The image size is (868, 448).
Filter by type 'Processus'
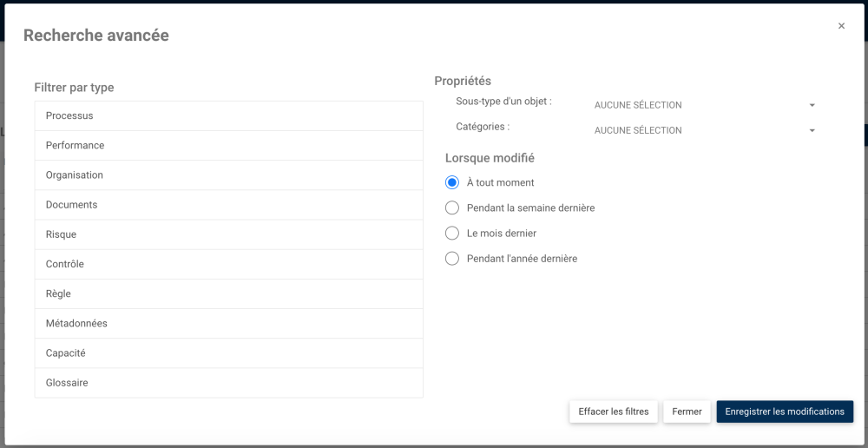(228, 115)
